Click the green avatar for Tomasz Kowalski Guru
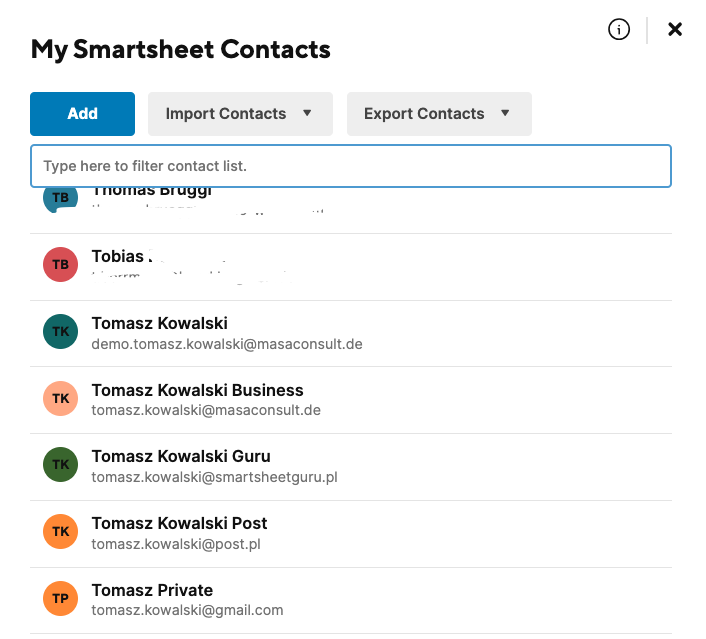The width and height of the screenshot is (706, 639). (60, 465)
